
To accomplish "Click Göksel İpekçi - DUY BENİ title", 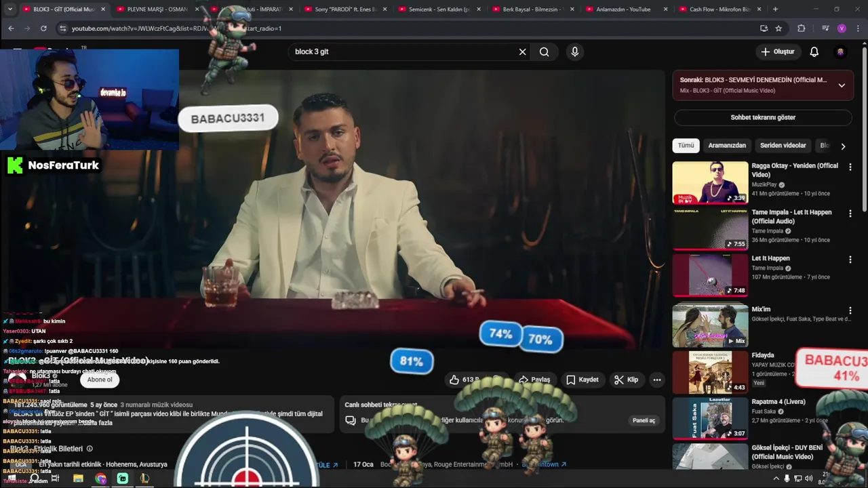I will tap(789, 452).
